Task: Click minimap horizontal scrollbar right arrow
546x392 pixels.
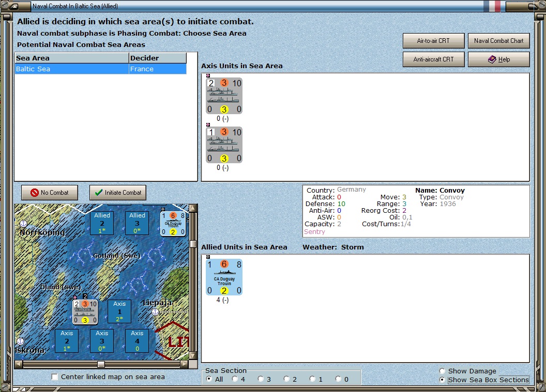Action: pos(185,364)
